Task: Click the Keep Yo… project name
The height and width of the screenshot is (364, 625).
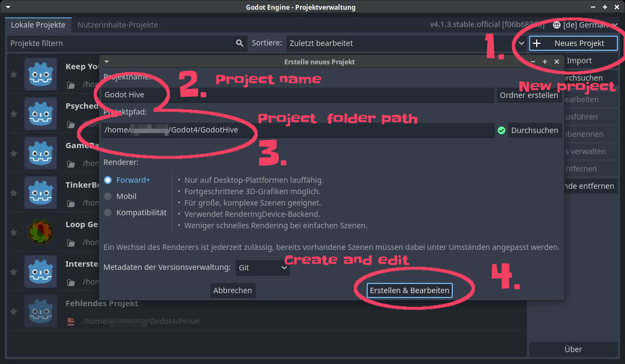Action: 82,67
